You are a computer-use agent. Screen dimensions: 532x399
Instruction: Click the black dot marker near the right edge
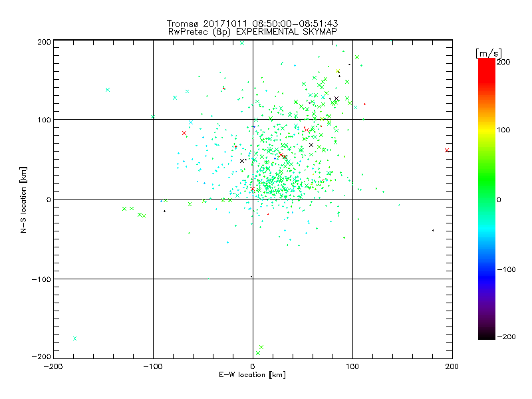[x=433, y=230]
